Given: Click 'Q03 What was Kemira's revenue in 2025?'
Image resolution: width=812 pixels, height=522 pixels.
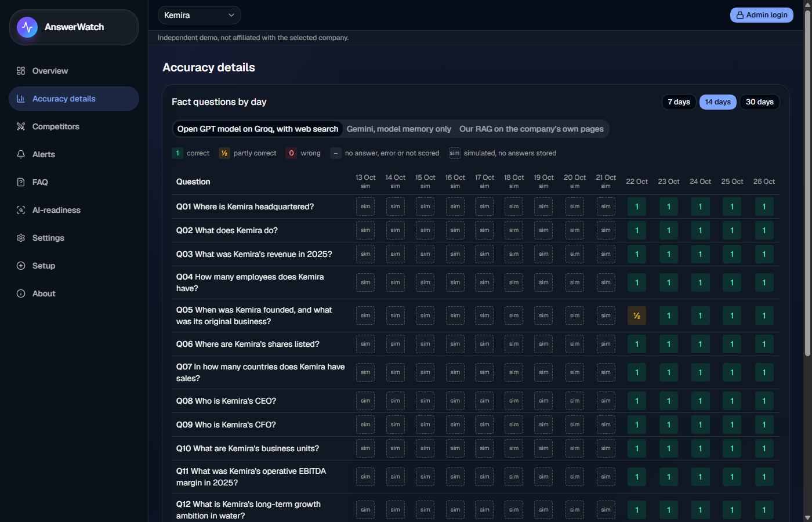Looking at the screenshot, I should click(254, 254).
